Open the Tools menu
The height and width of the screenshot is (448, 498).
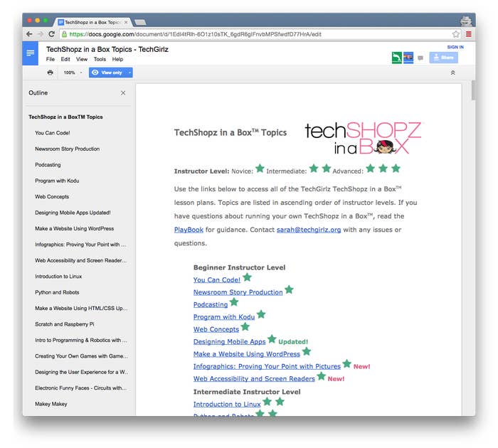pyautogui.click(x=100, y=59)
